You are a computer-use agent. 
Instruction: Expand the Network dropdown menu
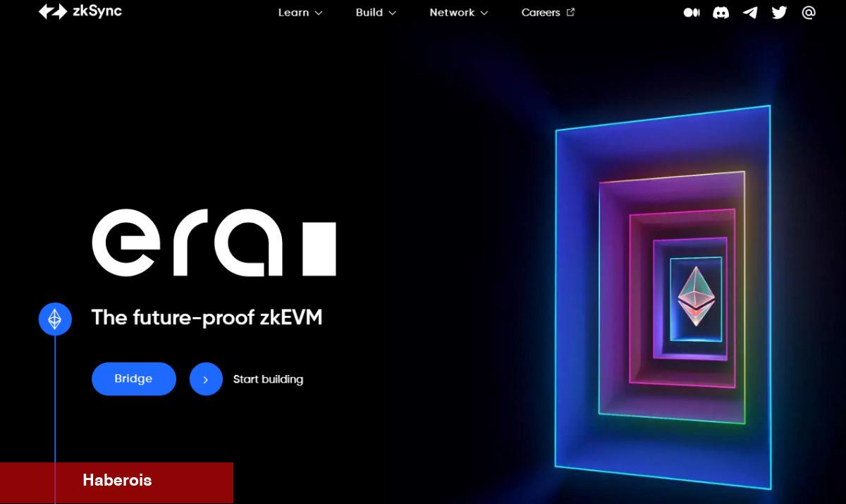click(459, 13)
